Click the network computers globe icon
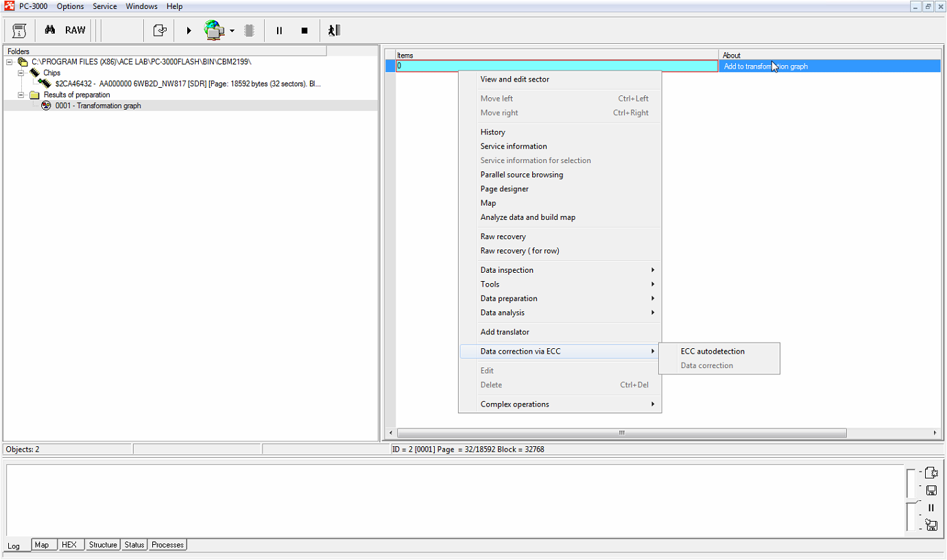 [214, 30]
